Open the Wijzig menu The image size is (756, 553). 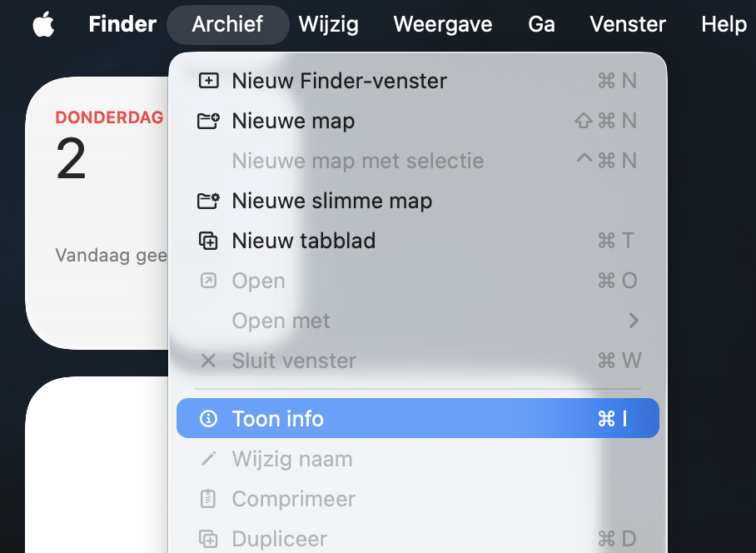(x=328, y=24)
